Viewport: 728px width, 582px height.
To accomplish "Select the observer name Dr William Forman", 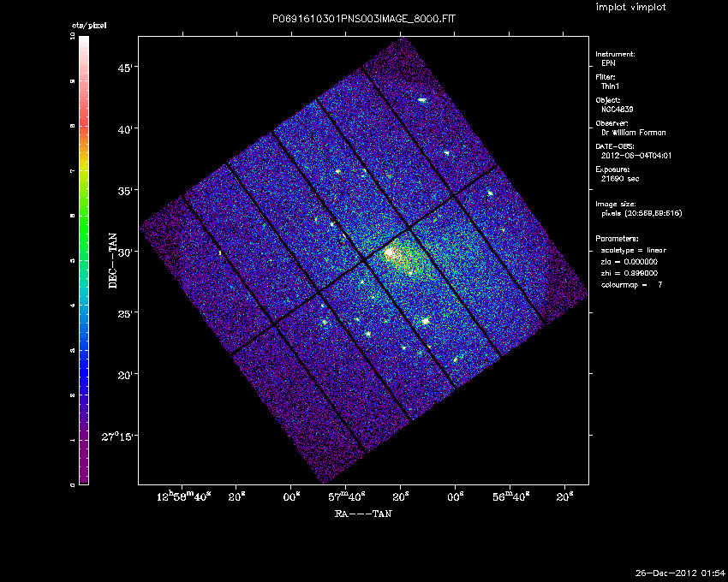I will pyautogui.click(x=633, y=133).
